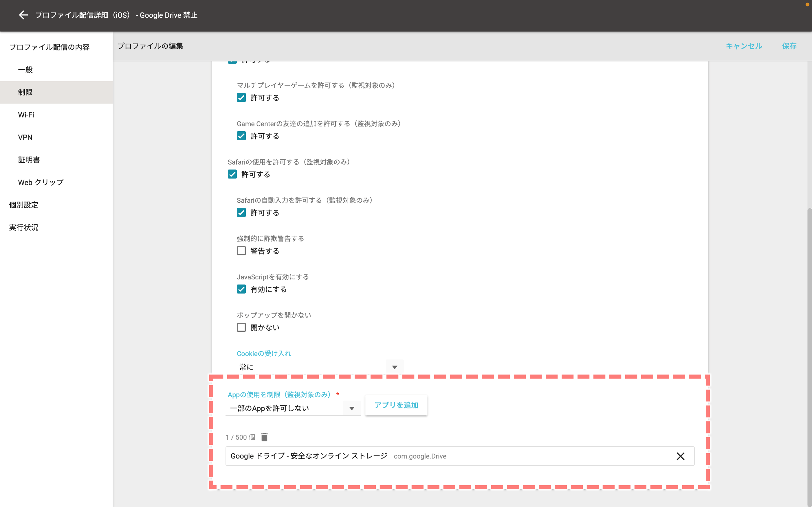The height and width of the screenshot is (507, 812).
Task: Click com.google.Drive bundle ID text
Action: (420, 456)
